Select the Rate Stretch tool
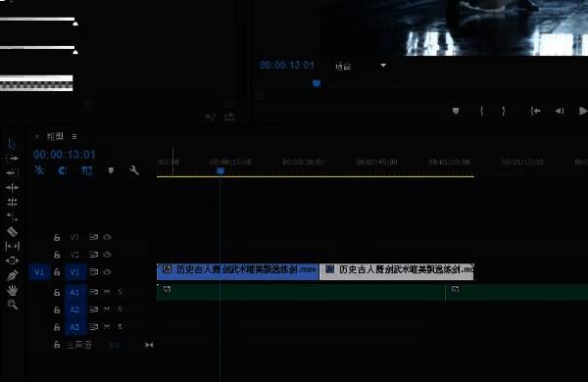The width and height of the screenshot is (588, 382). [13, 216]
